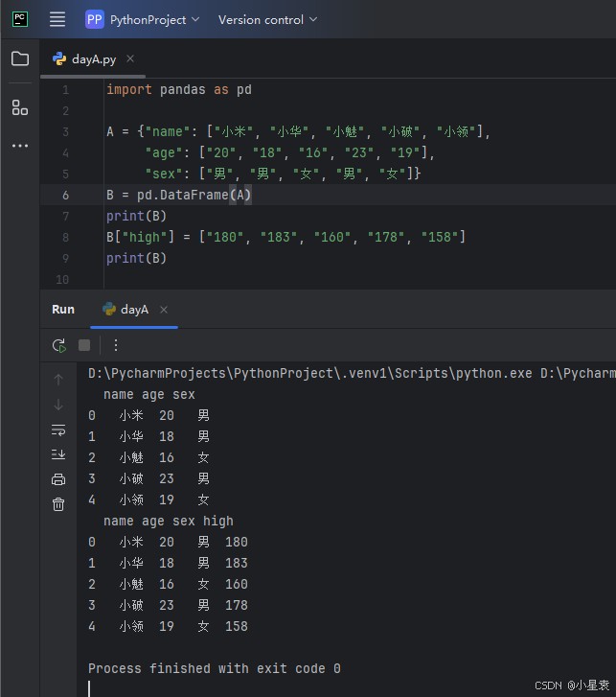The image size is (616, 697).
Task: Select the dayA.py editor tab
Action: tap(94, 58)
